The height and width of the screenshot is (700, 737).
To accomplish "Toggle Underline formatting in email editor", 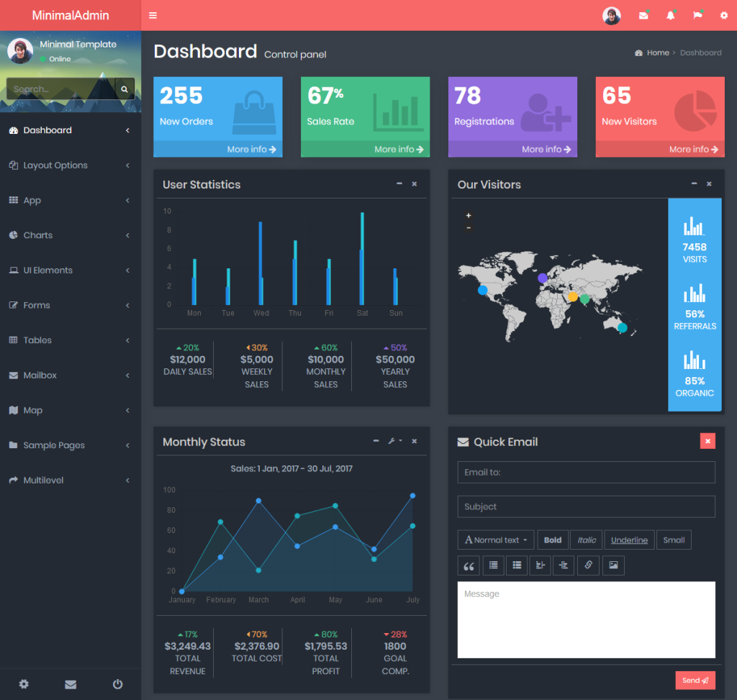I will pyautogui.click(x=629, y=540).
